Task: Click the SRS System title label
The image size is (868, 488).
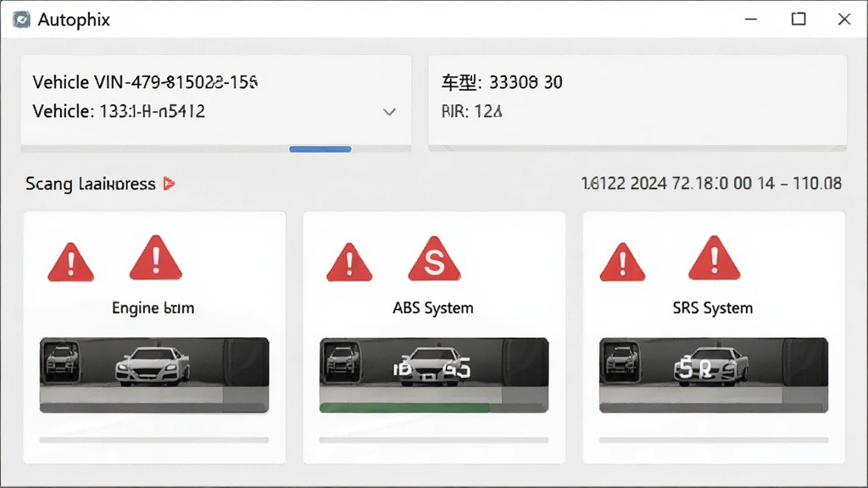Action: [713, 308]
